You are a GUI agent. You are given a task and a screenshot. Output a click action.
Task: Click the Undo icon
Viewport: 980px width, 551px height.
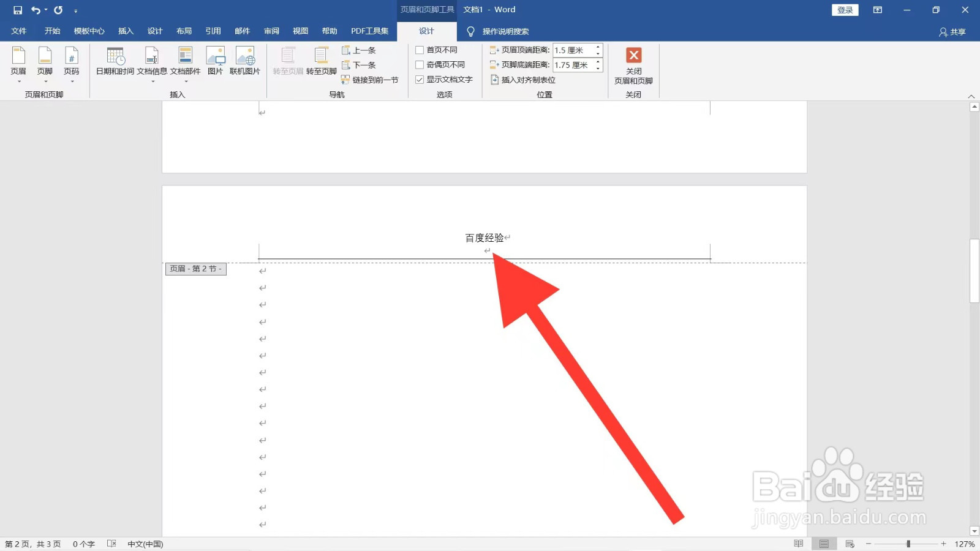click(x=36, y=10)
